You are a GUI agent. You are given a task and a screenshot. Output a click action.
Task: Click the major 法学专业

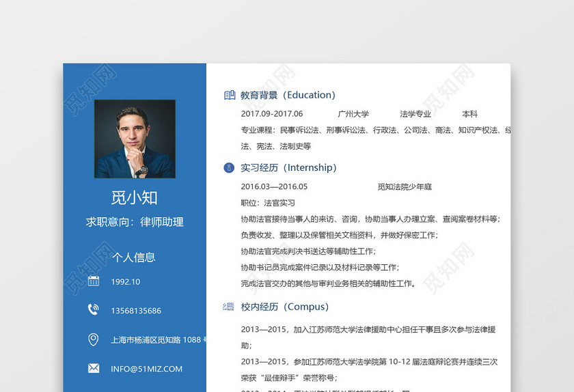coord(415,114)
